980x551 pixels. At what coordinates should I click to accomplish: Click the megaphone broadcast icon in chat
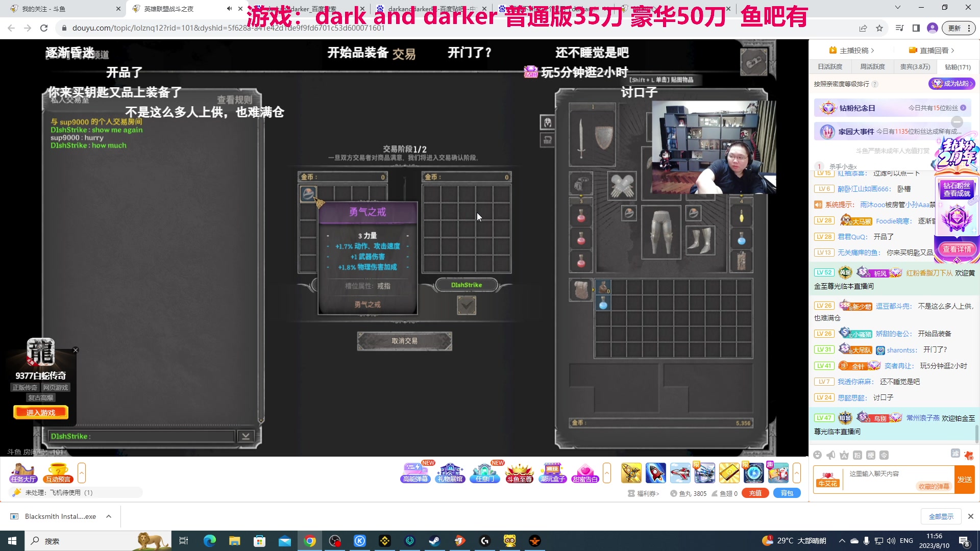click(831, 455)
